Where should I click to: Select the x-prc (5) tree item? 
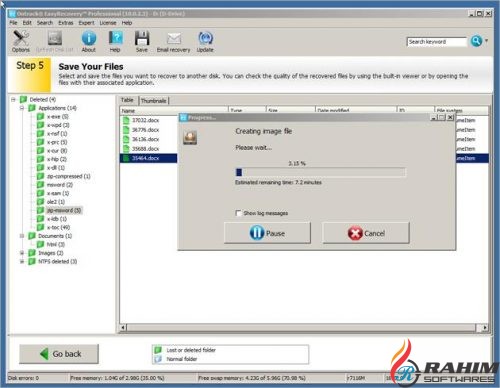[x=57, y=142]
